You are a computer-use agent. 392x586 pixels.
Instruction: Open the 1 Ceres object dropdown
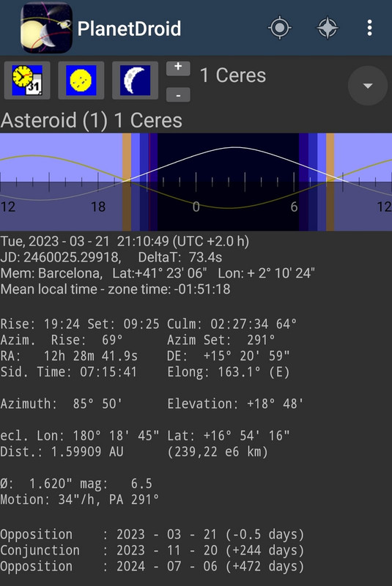pos(233,75)
